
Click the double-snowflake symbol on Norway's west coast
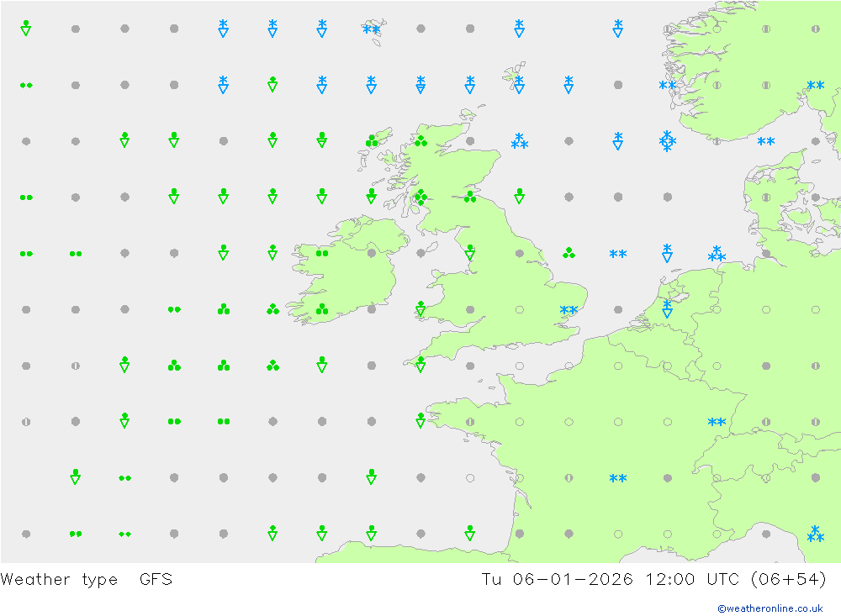click(667, 85)
